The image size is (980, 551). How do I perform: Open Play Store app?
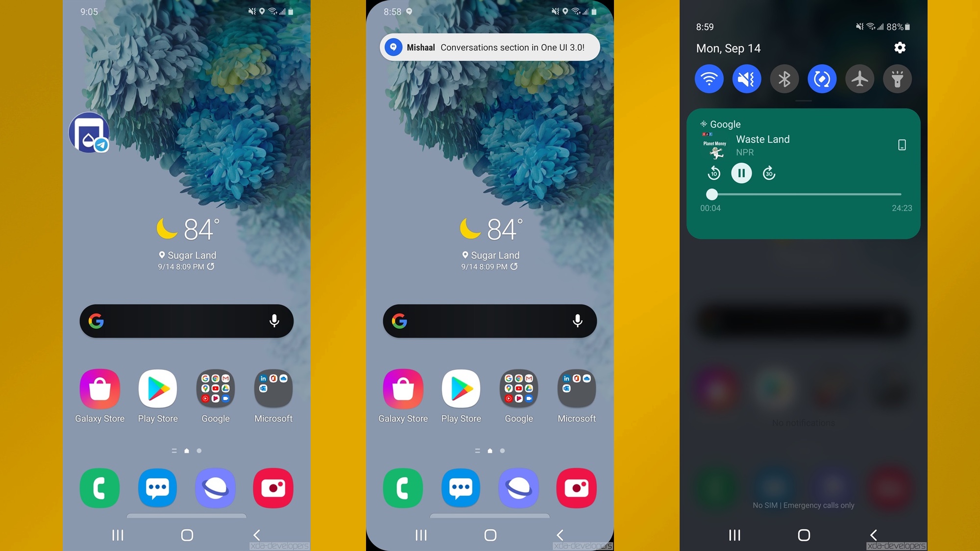(x=157, y=389)
